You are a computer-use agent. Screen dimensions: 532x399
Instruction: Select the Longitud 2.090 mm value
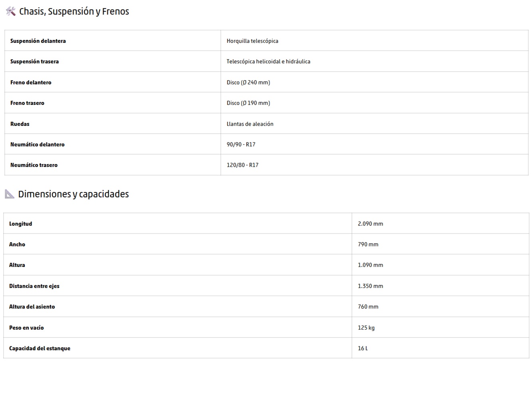(370, 224)
